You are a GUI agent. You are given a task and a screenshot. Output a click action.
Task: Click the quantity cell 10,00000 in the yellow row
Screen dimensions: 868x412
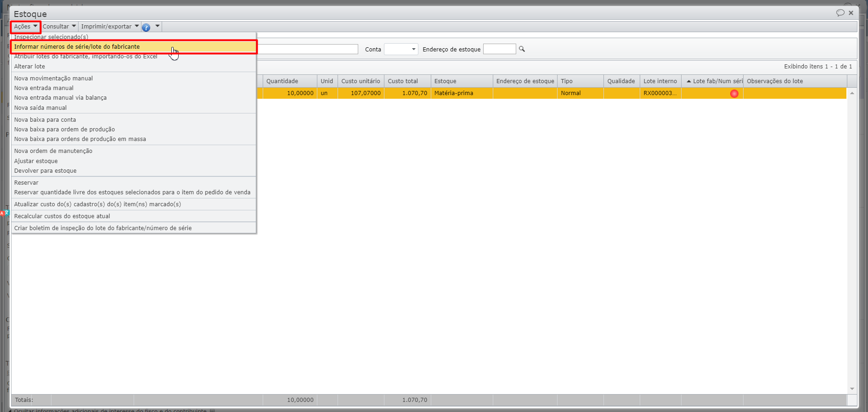click(x=290, y=93)
